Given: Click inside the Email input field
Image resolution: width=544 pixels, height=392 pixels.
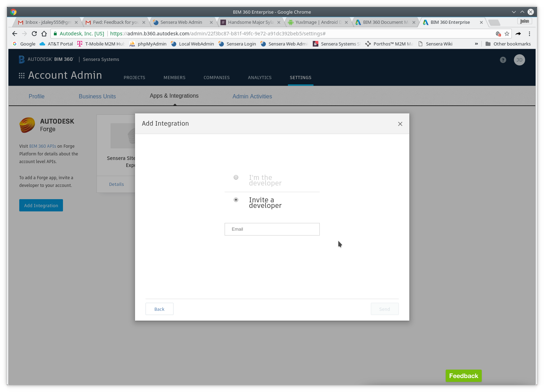Looking at the screenshot, I should click(x=272, y=229).
